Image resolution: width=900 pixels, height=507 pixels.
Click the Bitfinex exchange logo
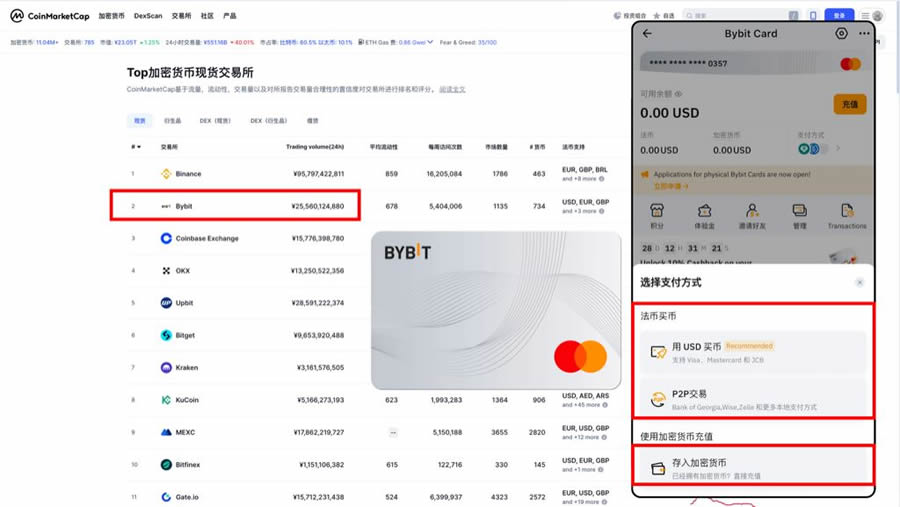[x=166, y=465]
